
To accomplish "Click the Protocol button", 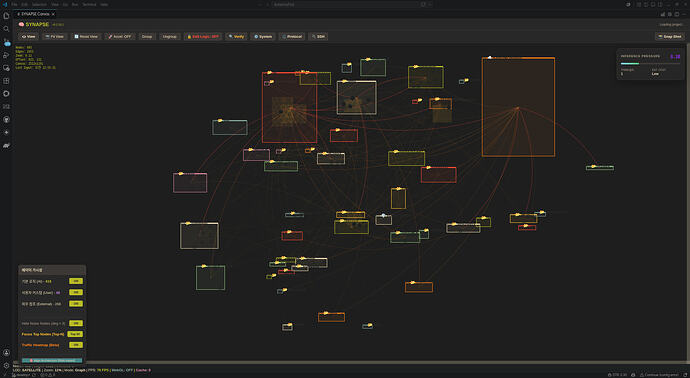I will pyautogui.click(x=292, y=37).
